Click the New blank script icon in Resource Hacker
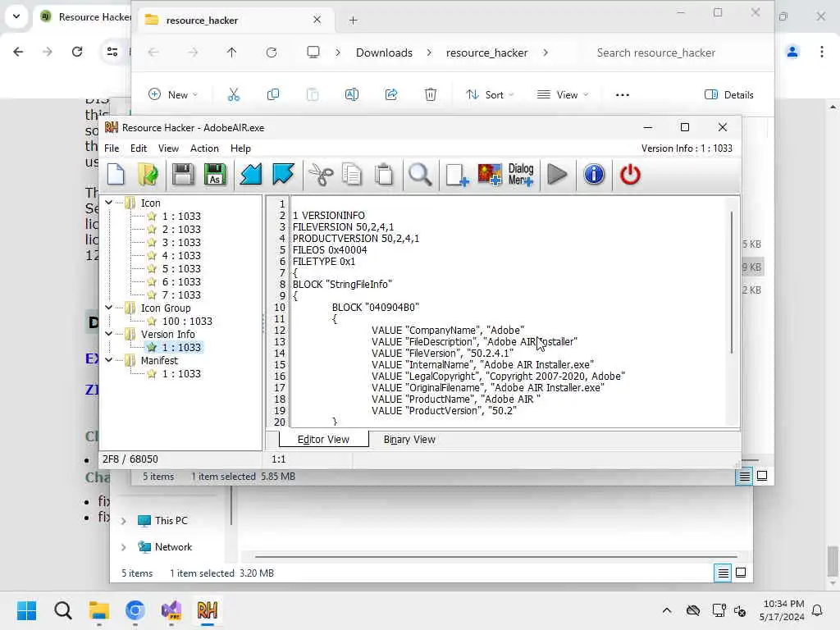The width and height of the screenshot is (840, 630). pyautogui.click(x=116, y=175)
